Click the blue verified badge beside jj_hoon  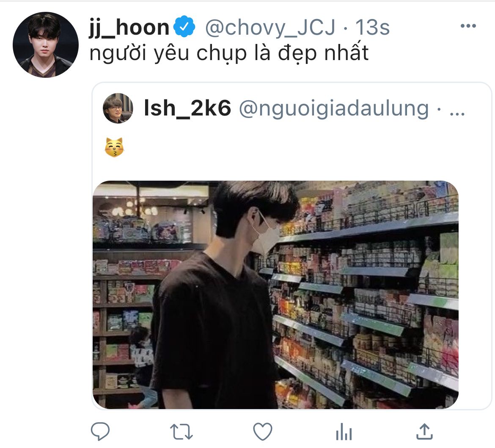tap(184, 27)
